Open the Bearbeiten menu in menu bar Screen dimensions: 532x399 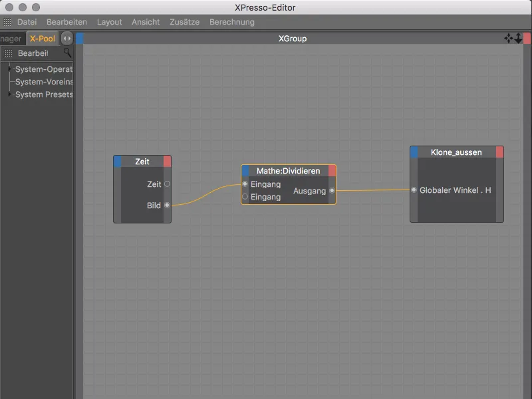click(x=66, y=22)
